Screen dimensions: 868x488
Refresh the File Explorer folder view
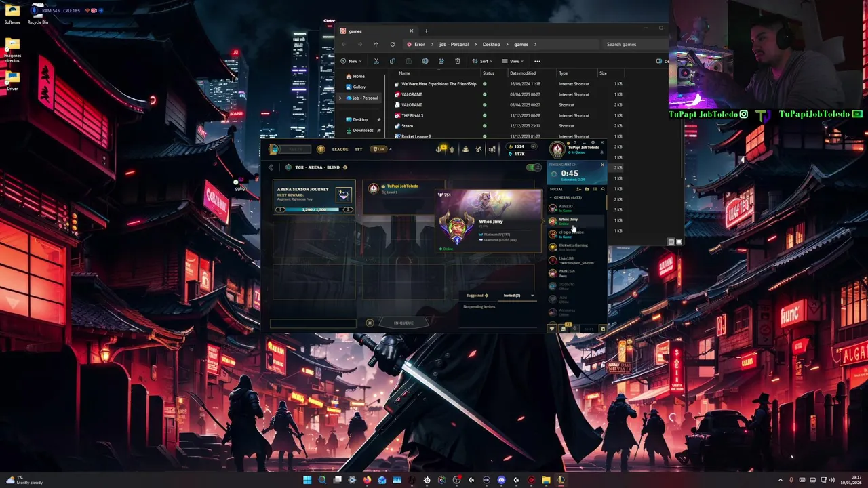click(x=392, y=44)
